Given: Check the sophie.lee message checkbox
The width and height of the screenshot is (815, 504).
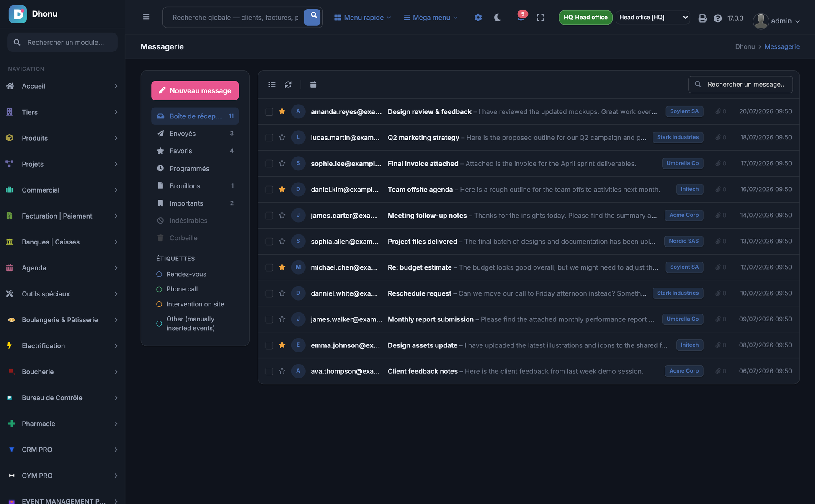Looking at the screenshot, I should click(269, 164).
